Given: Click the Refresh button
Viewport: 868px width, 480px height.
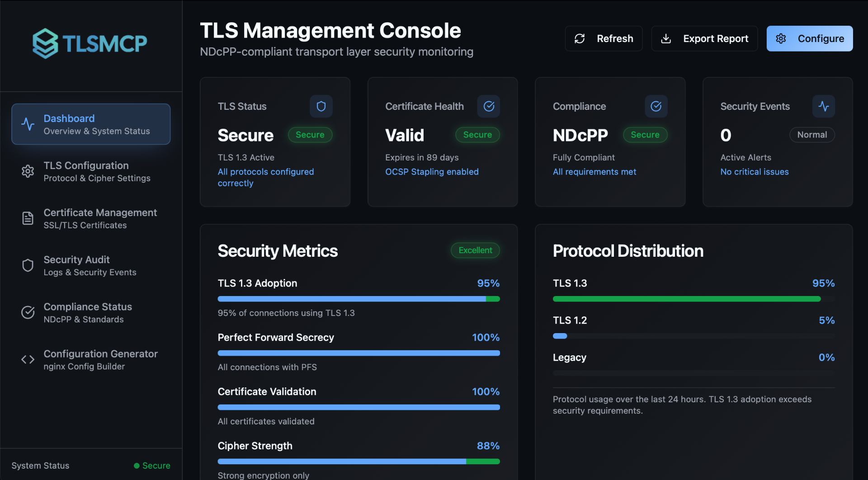Looking at the screenshot, I should click(x=604, y=38).
